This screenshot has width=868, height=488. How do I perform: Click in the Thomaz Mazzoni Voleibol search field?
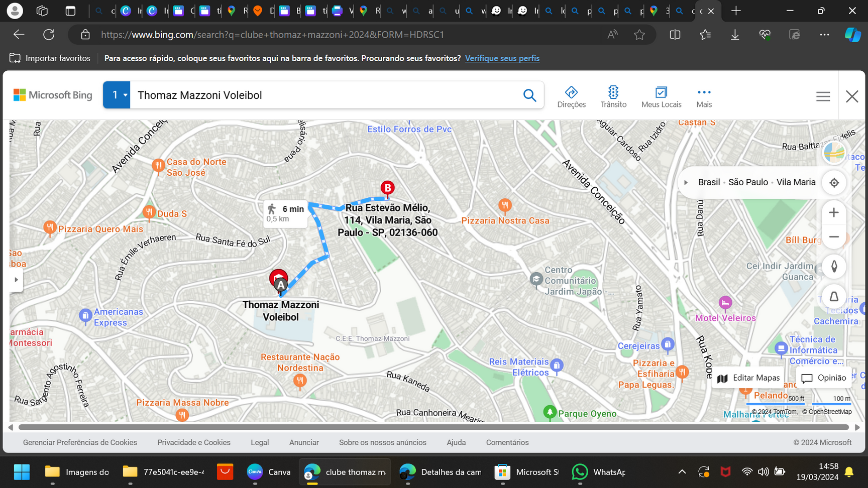321,95
